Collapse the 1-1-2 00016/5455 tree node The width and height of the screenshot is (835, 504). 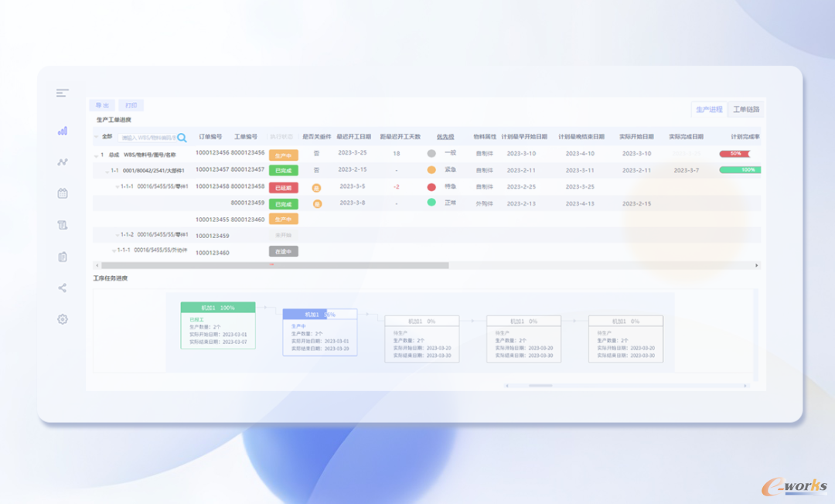[118, 235]
